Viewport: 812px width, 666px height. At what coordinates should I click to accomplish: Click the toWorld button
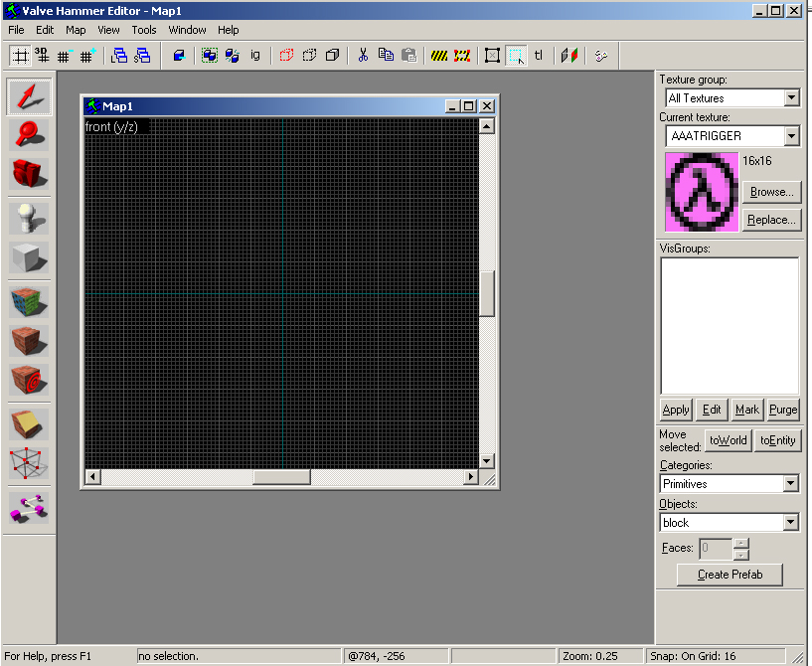[x=729, y=440]
